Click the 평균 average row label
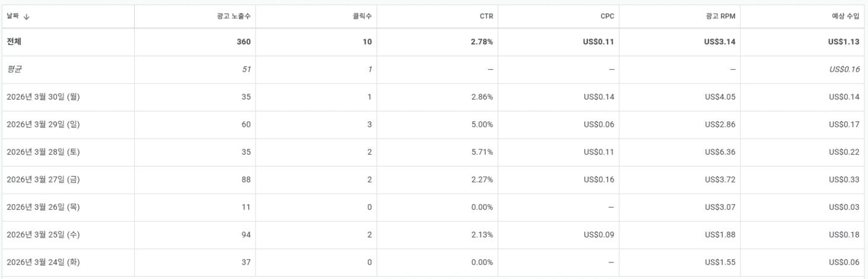 coord(14,70)
